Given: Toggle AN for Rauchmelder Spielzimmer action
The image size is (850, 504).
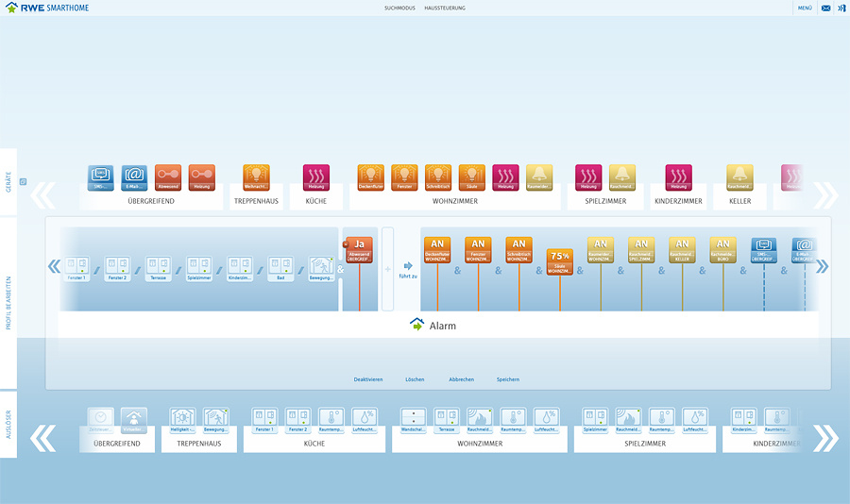Looking at the screenshot, I should pyautogui.click(x=641, y=250).
